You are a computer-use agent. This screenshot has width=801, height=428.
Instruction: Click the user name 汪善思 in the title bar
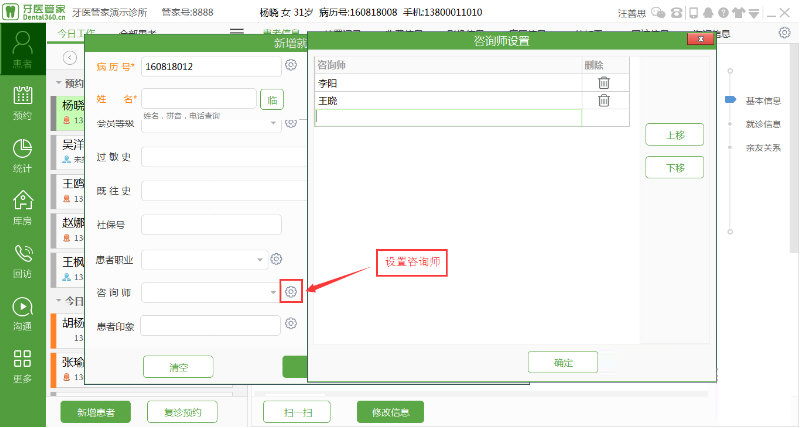[x=631, y=13]
